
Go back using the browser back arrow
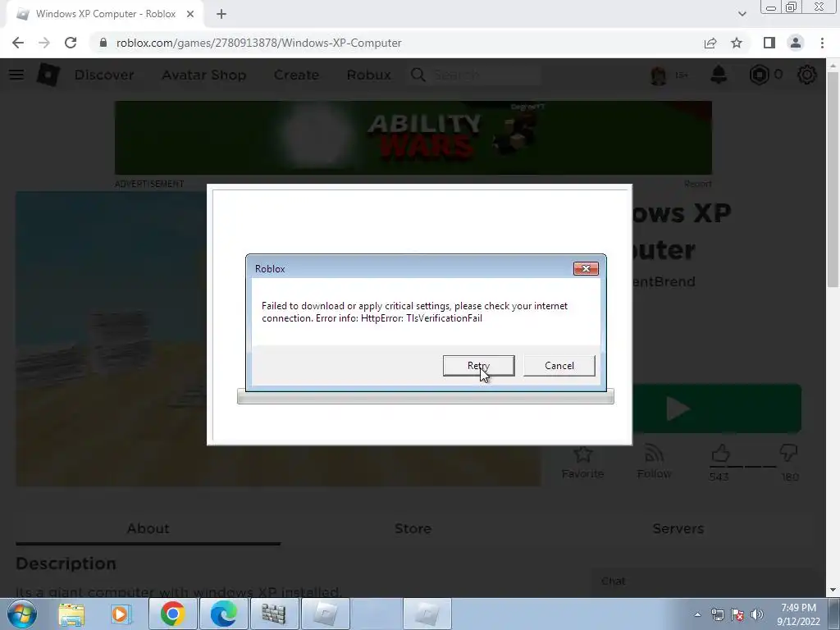[18, 43]
